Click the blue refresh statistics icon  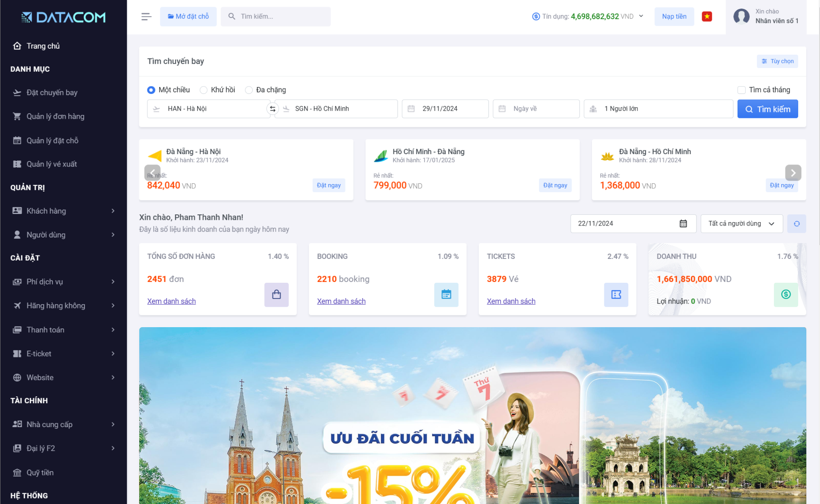(x=797, y=224)
